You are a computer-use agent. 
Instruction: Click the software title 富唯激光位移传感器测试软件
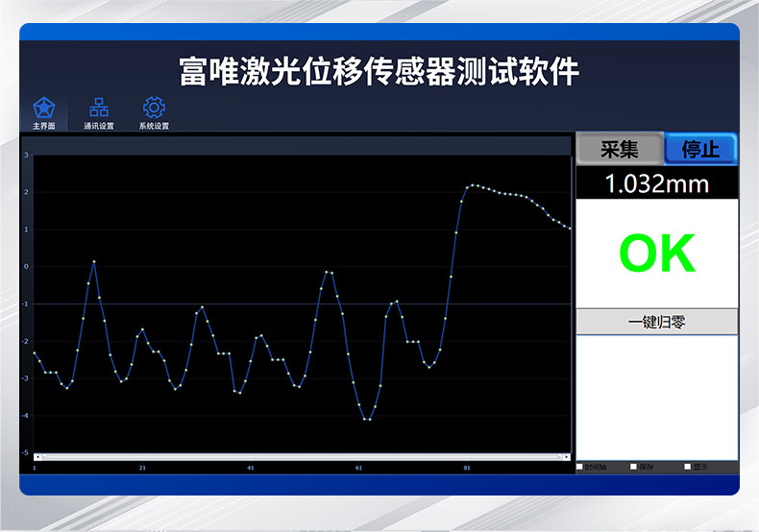(x=379, y=72)
